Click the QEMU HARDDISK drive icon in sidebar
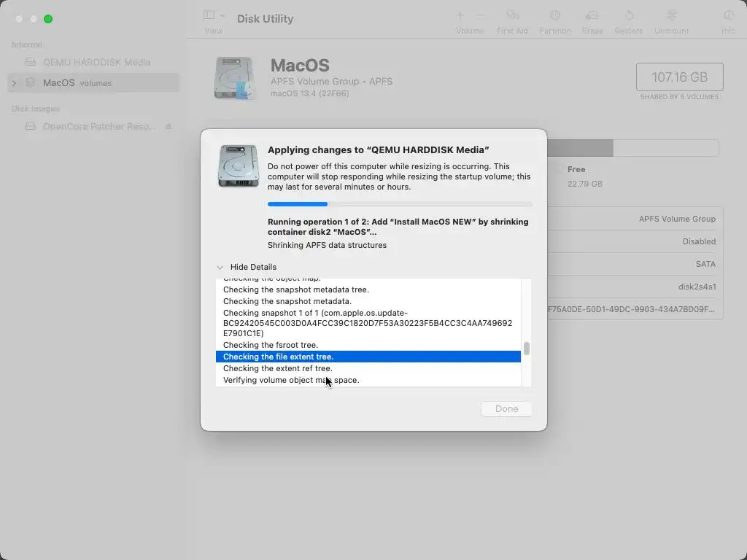The width and height of the screenshot is (747, 560). [31, 62]
